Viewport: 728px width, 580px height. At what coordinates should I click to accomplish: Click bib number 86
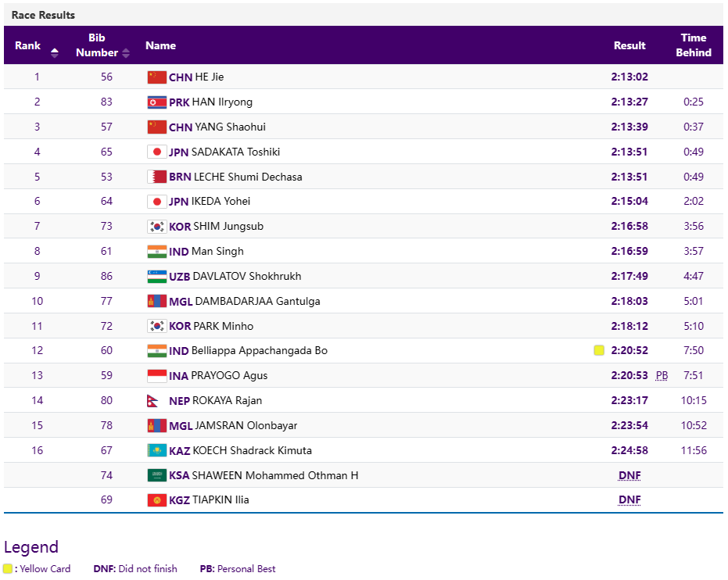tap(107, 277)
